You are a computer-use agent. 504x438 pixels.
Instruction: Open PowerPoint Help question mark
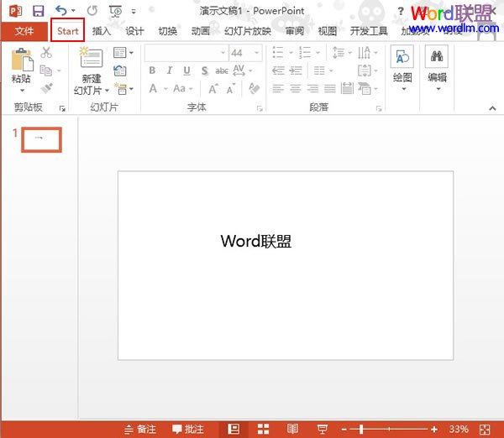pyautogui.click(x=401, y=11)
